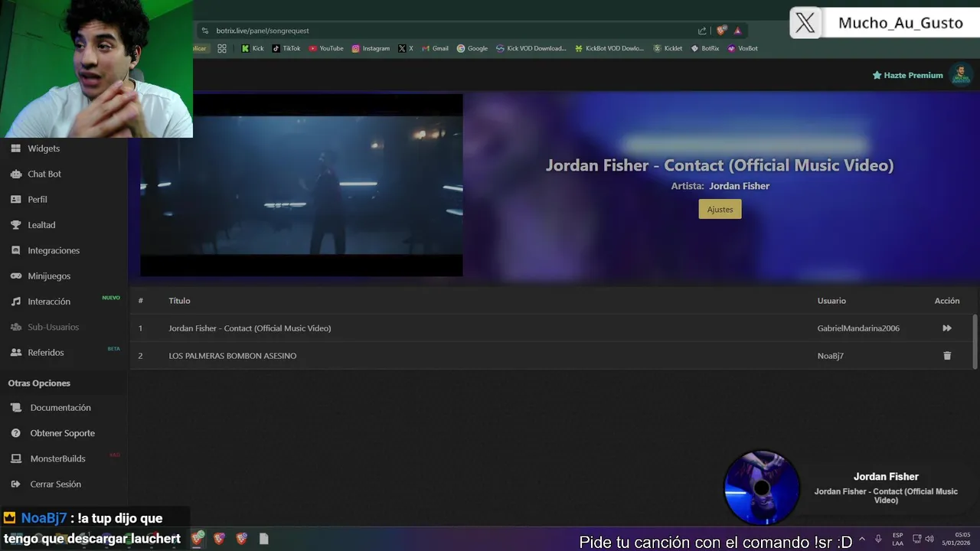Click the music video player thumbnail
Screen dimensions: 980x551
coord(301,184)
